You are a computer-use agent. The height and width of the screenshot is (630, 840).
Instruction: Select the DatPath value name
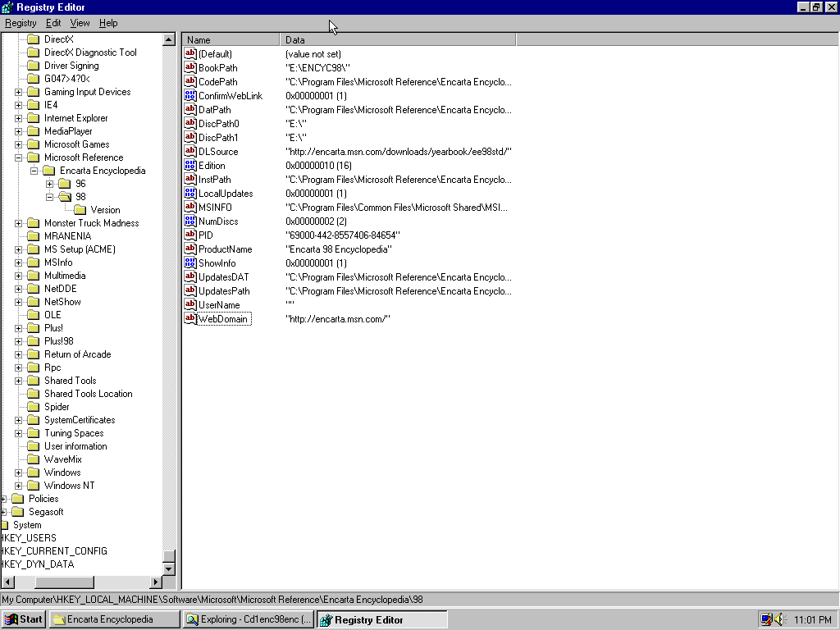coord(215,110)
